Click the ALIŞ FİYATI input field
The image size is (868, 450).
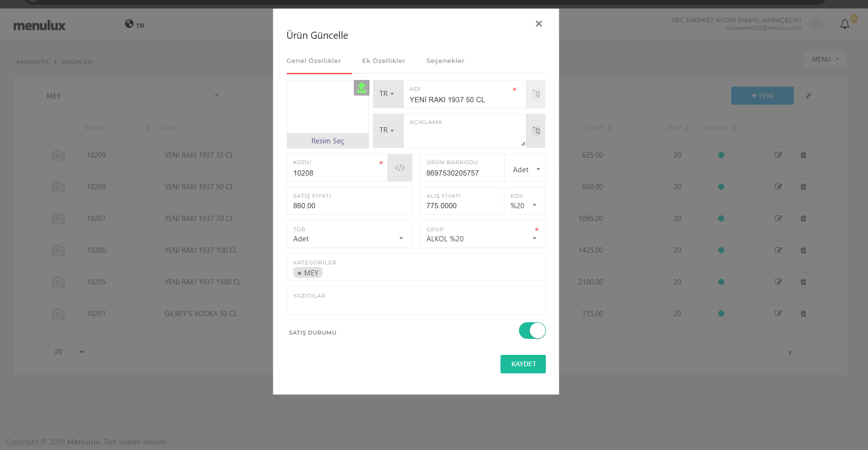click(462, 201)
